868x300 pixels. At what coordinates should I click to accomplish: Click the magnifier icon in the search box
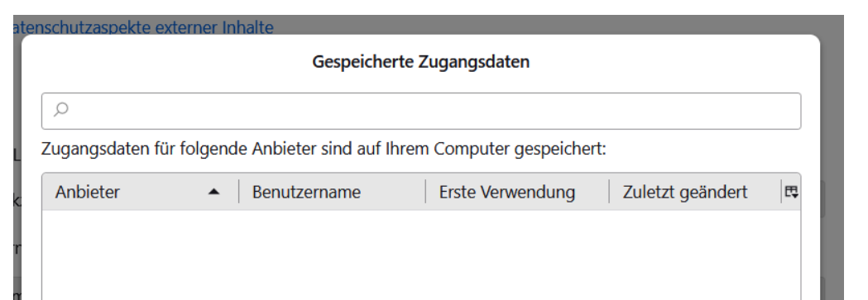click(61, 109)
